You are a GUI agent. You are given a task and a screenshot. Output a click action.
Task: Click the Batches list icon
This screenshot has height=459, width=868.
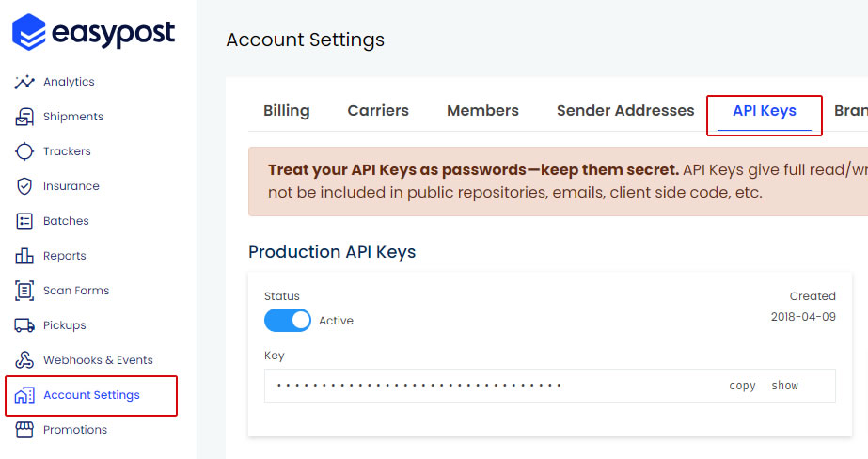pyautogui.click(x=24, y=221)
